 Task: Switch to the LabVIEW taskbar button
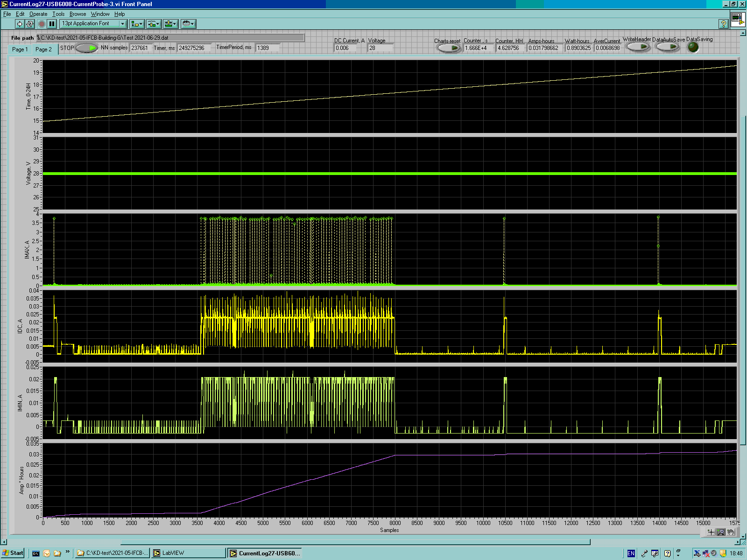(189, 553)
